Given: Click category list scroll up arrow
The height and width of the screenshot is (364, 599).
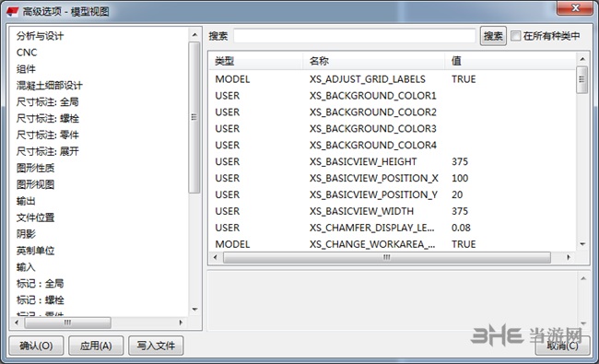Looking at the screenshot, I should tap(194, 35).
